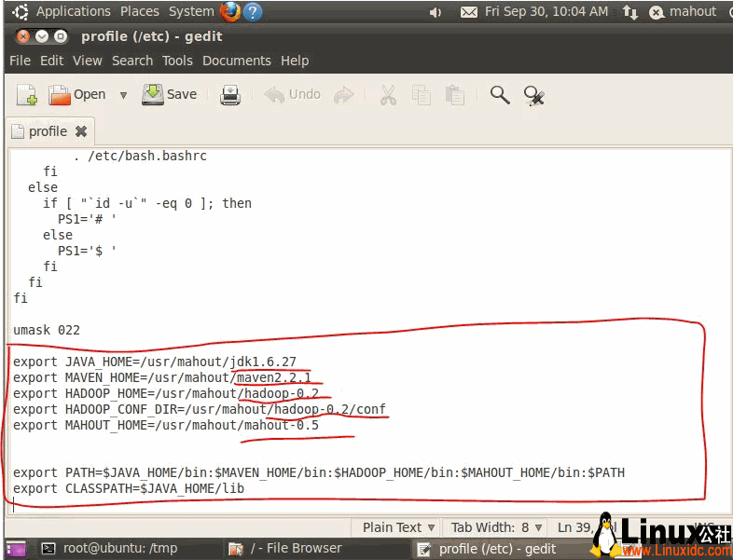Viewport: 733px width, 560px height.
Task: Open the System menu in top panel
Action: (x=191, y=11)
